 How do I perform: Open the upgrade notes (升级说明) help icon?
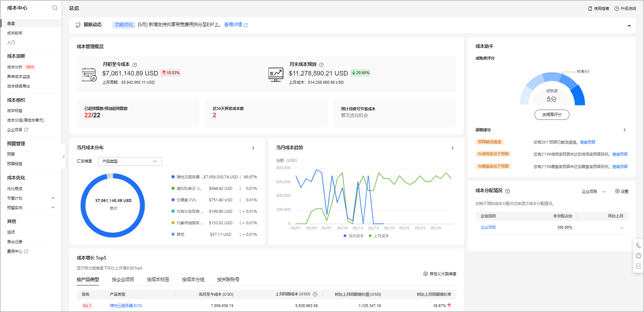(617, 9)
